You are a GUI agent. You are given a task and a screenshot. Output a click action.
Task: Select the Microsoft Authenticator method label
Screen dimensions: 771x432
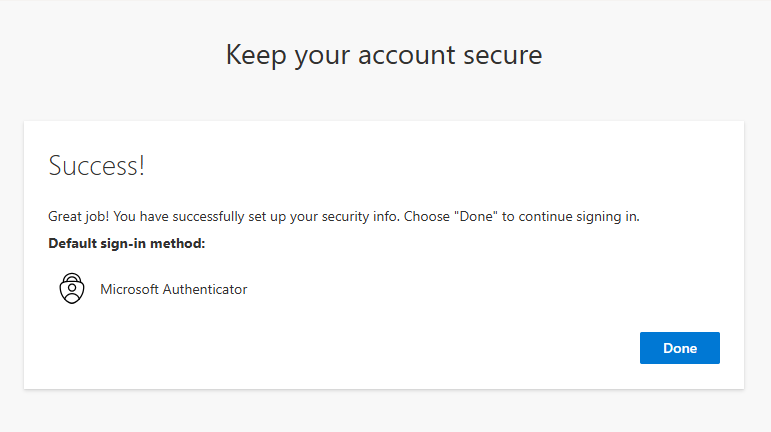(173, 290)
